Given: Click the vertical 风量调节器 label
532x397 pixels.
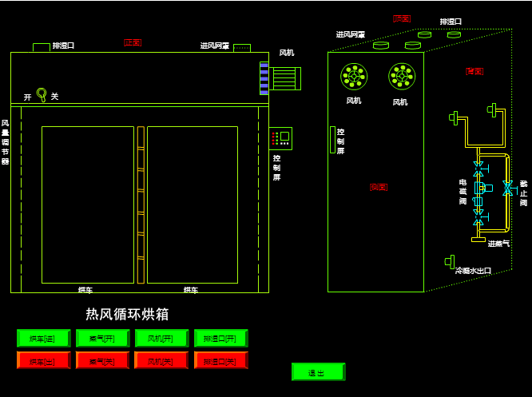Looking at the screenshot, I should (x=5, y=142).
